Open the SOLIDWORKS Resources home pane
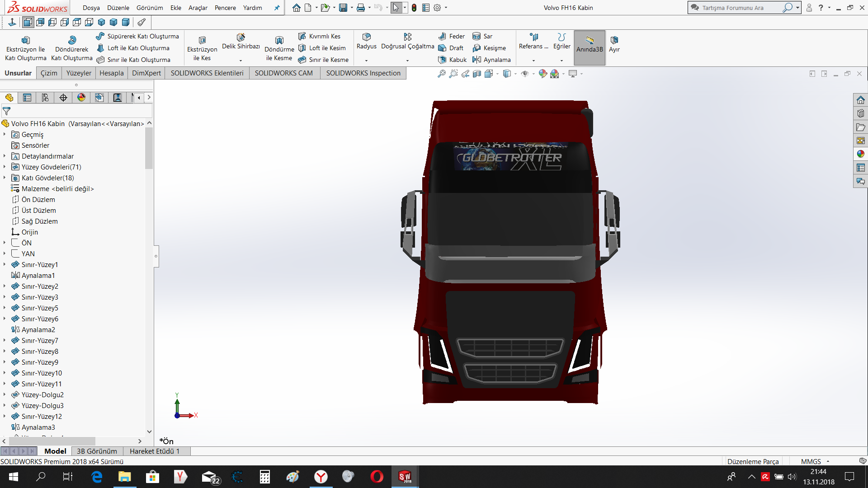The image size is (868, 488). (x=860, y=100)
